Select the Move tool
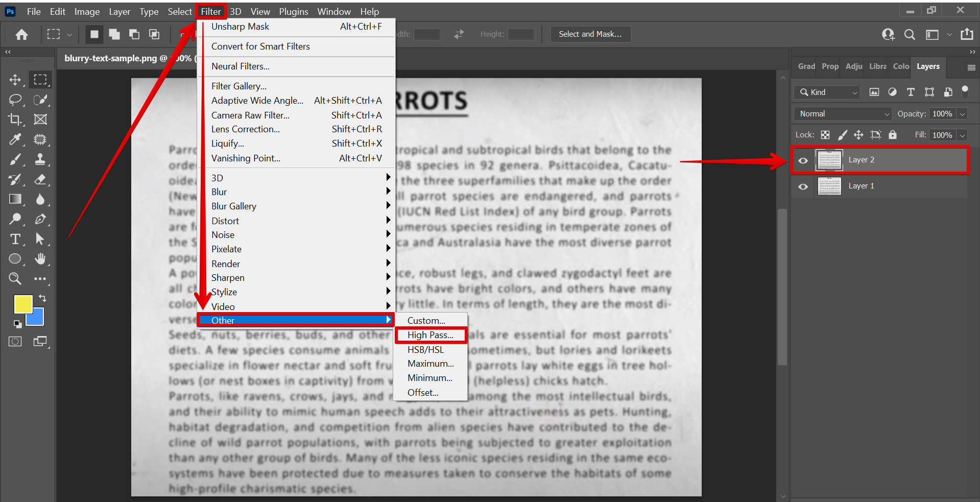This screenshot has height=502, width=980. click(x=15, y=80)
